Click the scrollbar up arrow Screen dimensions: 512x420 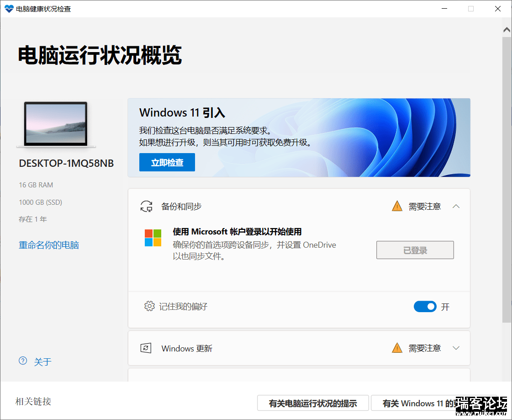pyautogui.click(x=507, y=30)
